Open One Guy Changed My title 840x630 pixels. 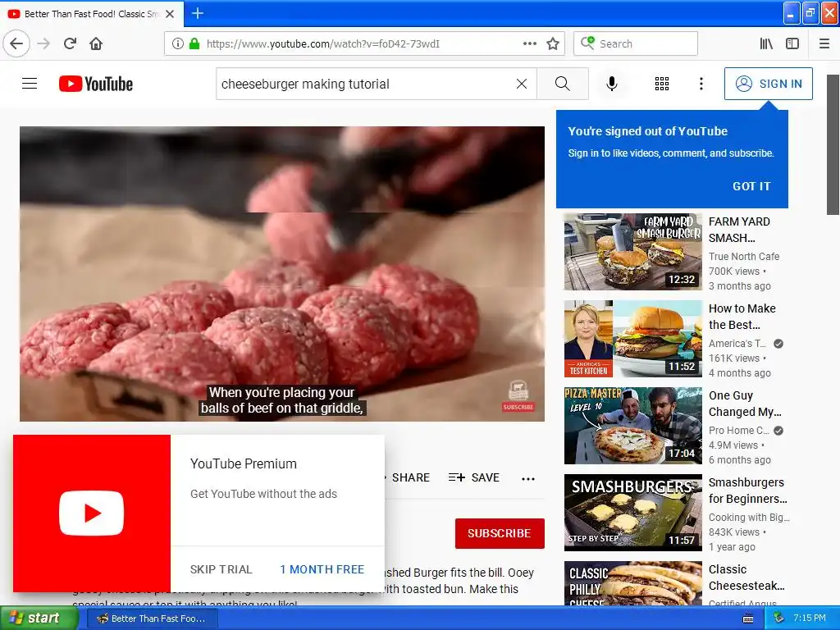point(745,403)
